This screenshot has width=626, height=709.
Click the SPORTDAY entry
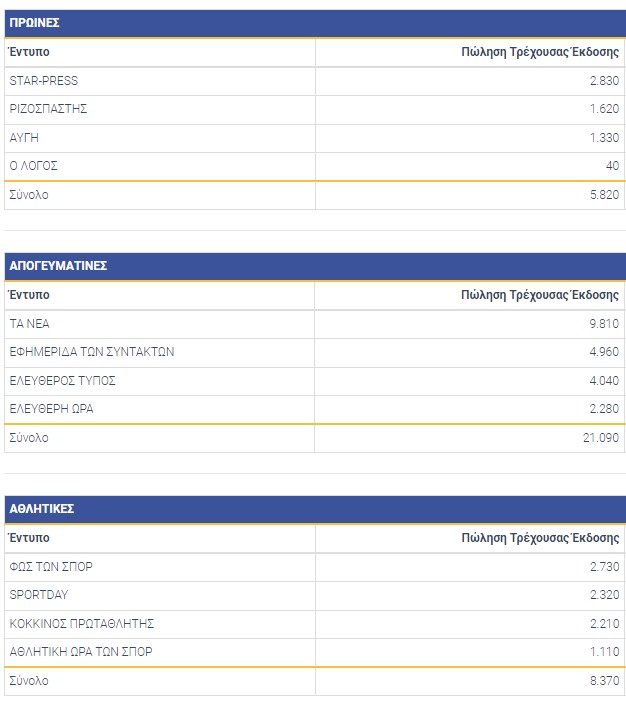click(x=39, y=595)
